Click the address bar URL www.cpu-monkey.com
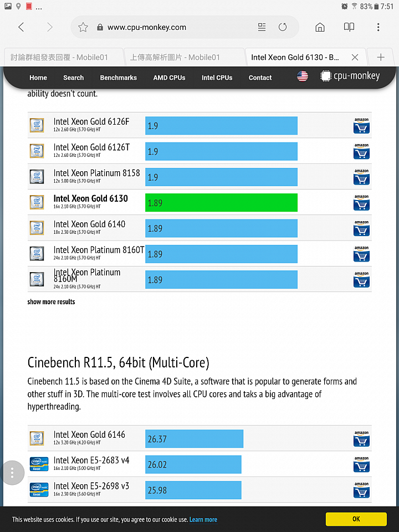Image resolution: width=399 pixels, height=532 pixels. coord(146,27)
